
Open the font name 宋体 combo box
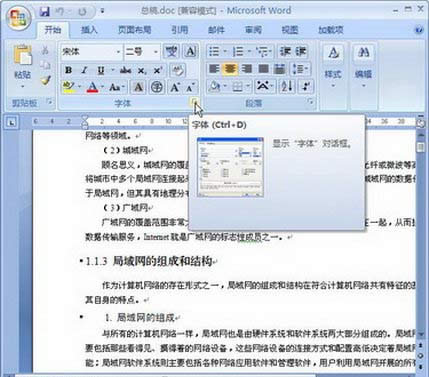91,52
